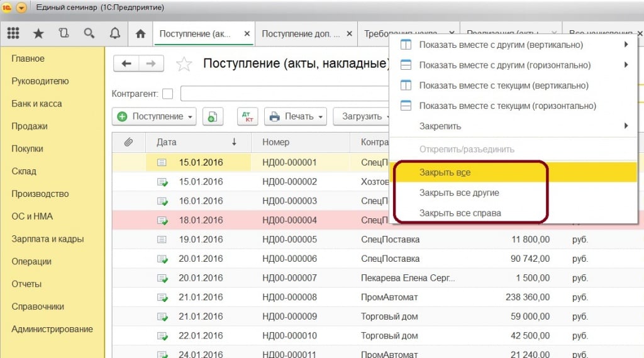Select Закрыть все in context menu

tap(445, 172)
